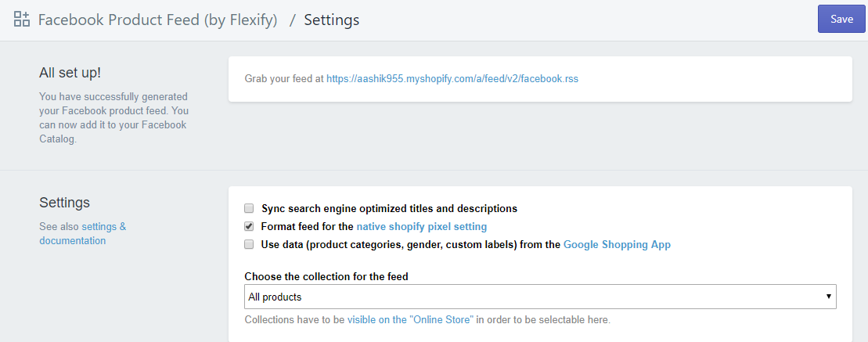The height and width of the screenshot is (342, 868).
Task: Uncheck Format feed for native pixel setting
Action: [249, 226]
